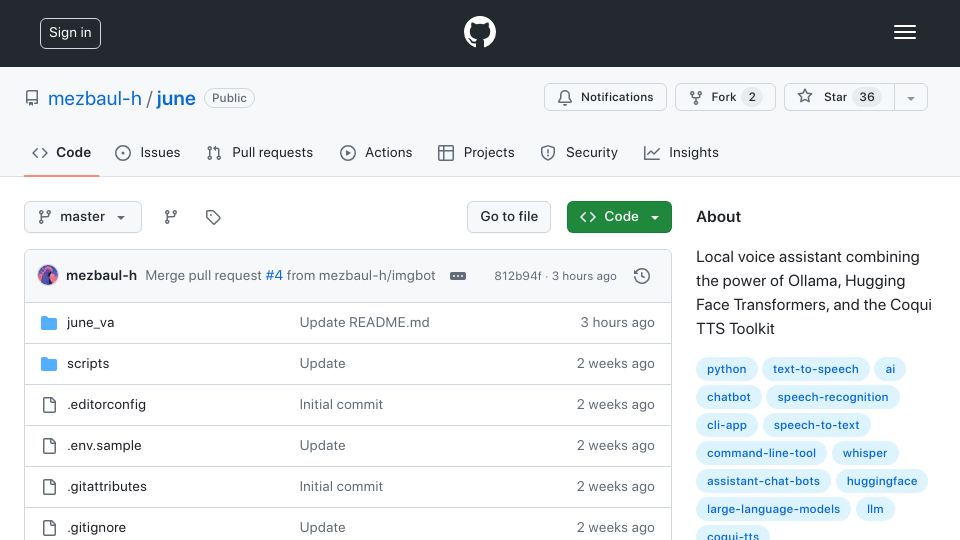View branches via the branch icon
960x540 pixels.
point(171,217)
